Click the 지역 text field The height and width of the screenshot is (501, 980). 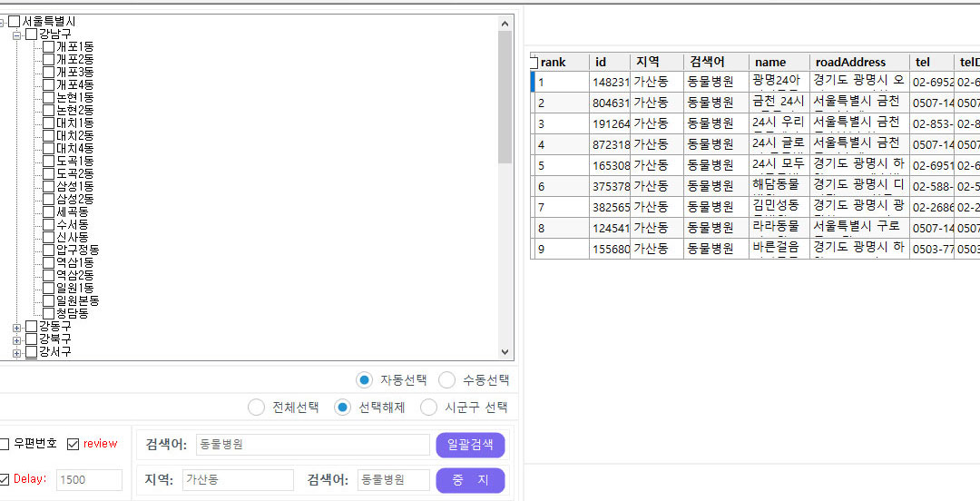click(x=238, y=480)
